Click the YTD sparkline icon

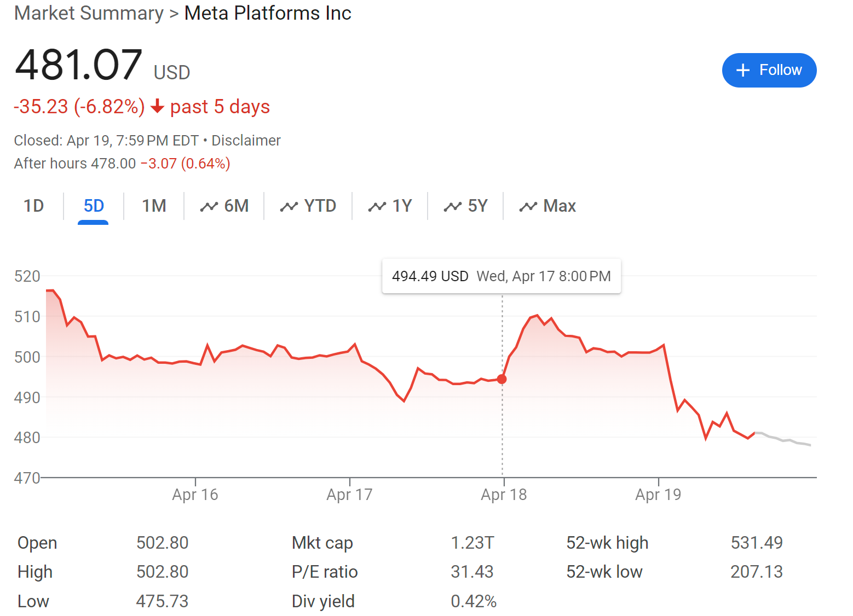[289, 206]
